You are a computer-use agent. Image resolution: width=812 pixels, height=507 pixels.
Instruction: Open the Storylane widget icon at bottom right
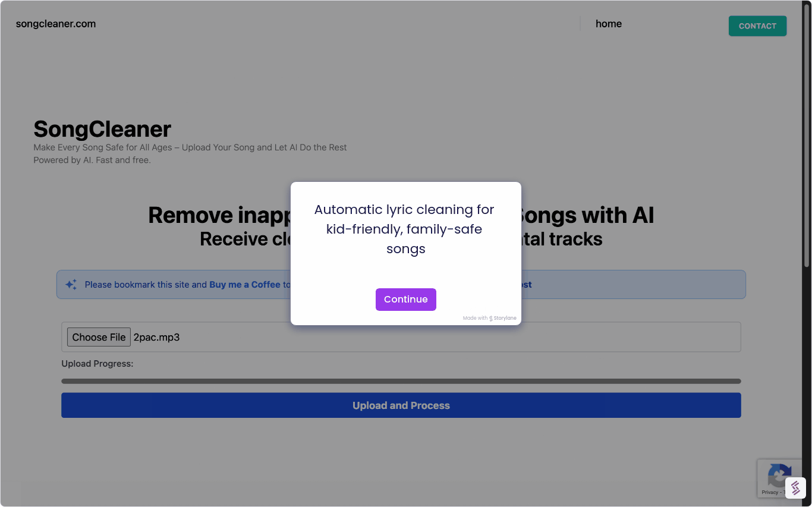point(795,487)
